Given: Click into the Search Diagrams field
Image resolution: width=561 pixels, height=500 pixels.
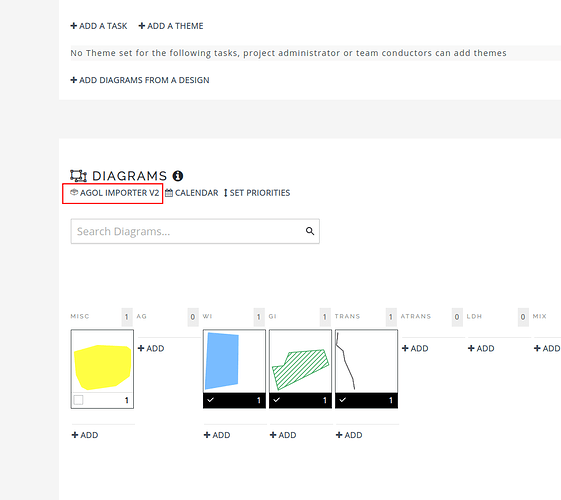Looking at the screenshot, I should click(x=195, y=231).
